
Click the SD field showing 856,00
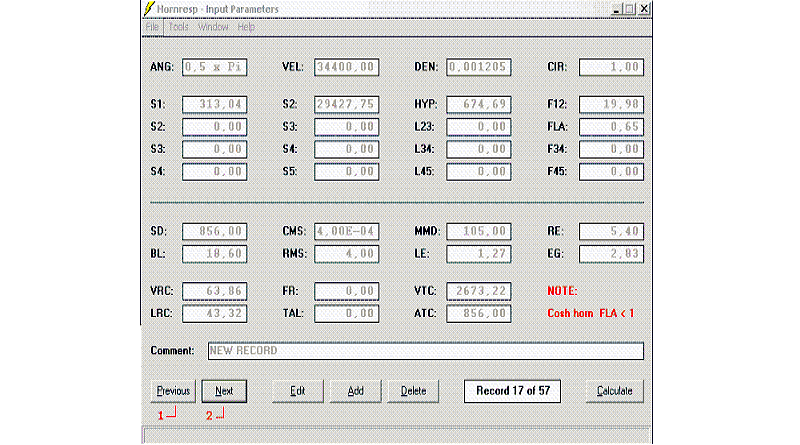215,231
